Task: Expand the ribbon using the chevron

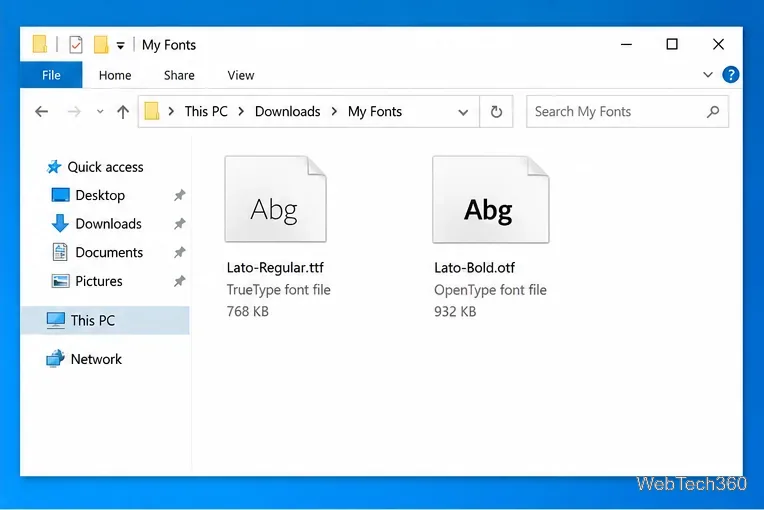Action: point(708,75)
